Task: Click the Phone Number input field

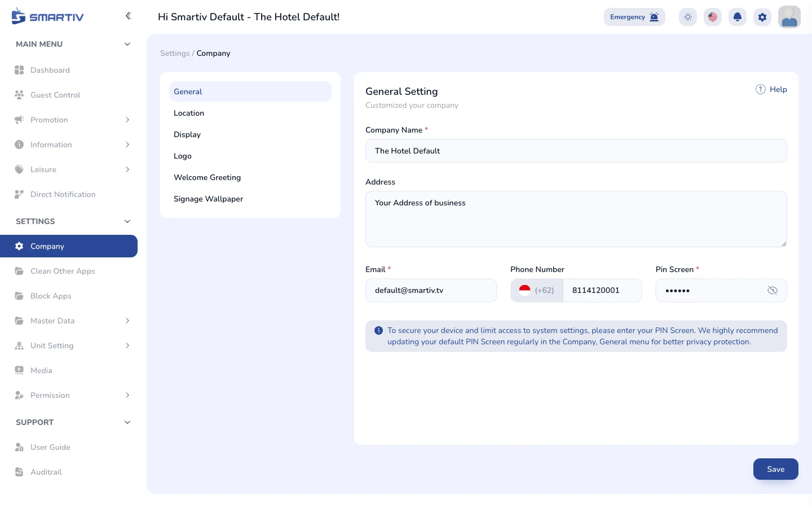Action: [602, 290]
